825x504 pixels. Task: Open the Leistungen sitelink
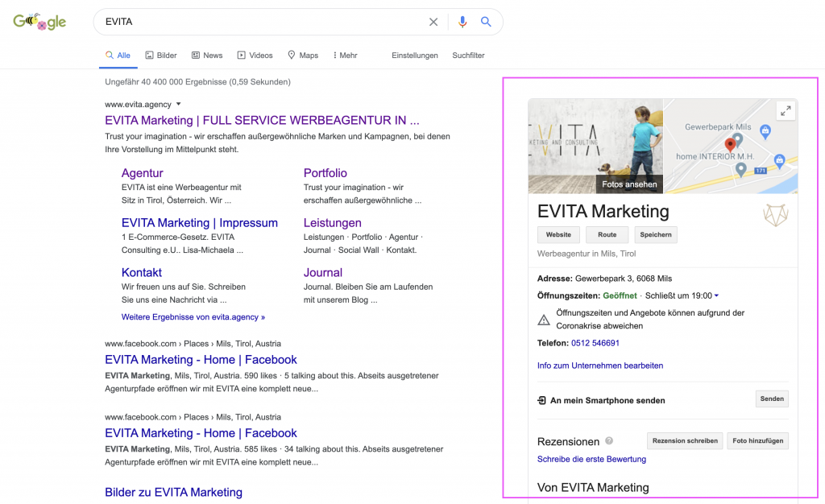click(333, 223)
